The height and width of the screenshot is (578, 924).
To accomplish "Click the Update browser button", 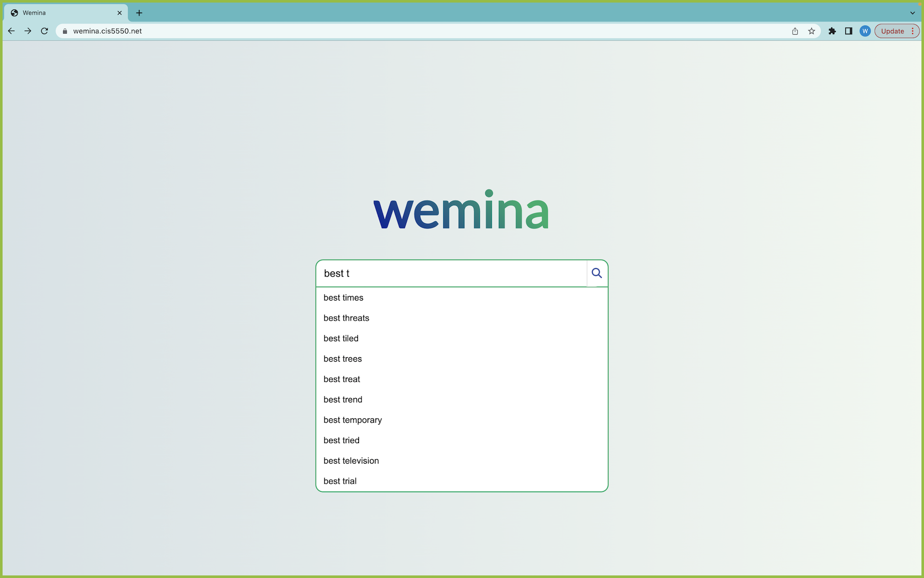I will pos(897,31).
